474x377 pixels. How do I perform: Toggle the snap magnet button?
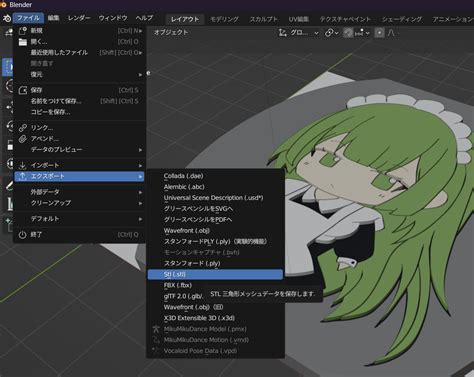point(348,33)
